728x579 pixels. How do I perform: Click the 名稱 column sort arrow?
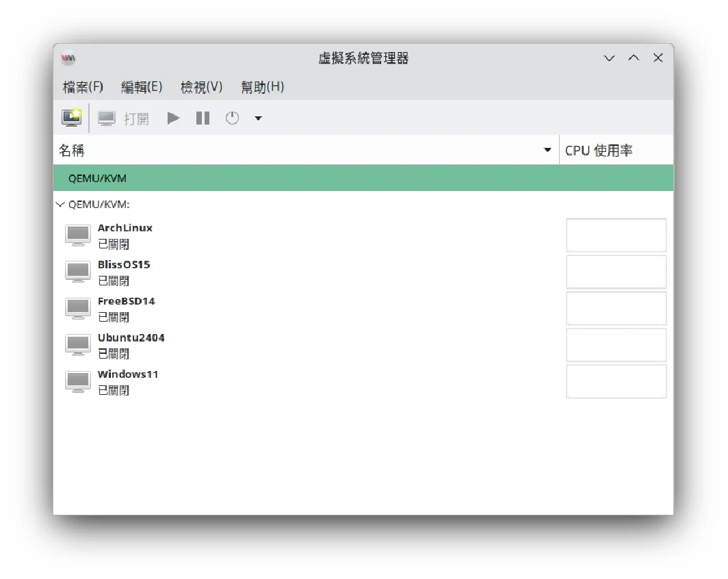tap(547, 151)
